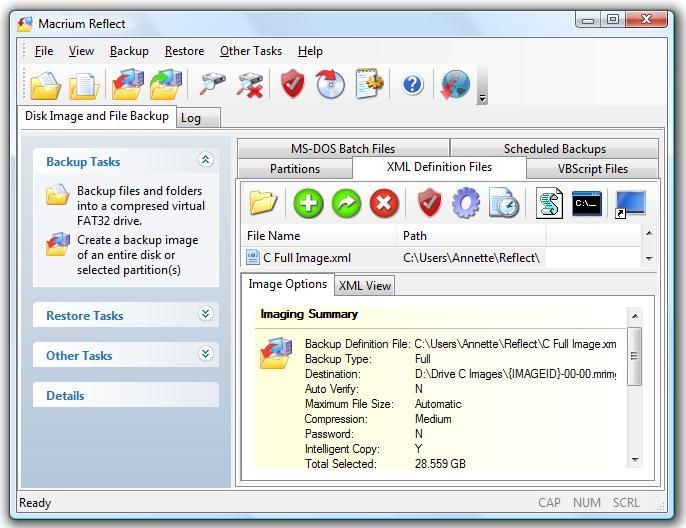Open the Backup menu
The image size is (686, 528).
pyautogui.click(x=129, y=51)
